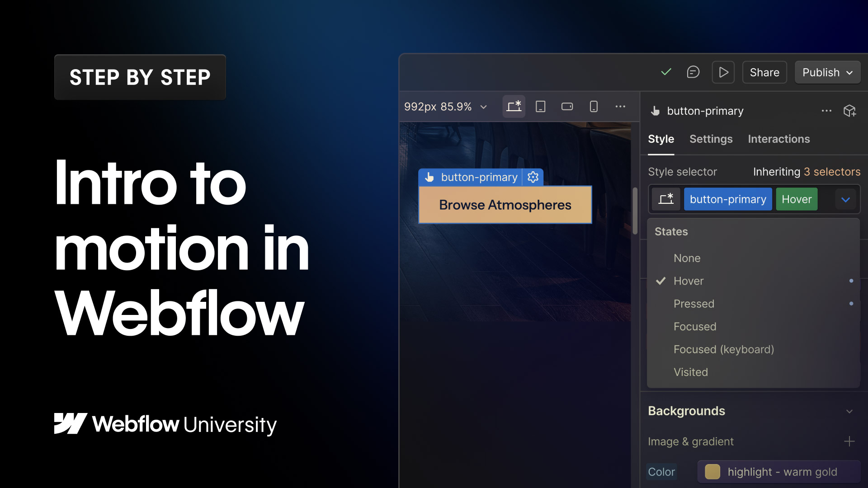868x488 pixels.
Task: Expand the Publish dropdown arrow
Action: pos(849,72)
